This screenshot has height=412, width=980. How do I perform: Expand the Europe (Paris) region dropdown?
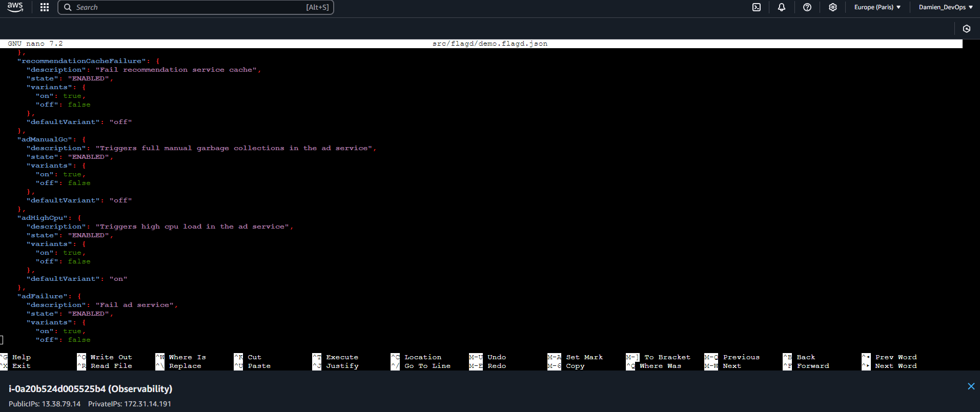877,7
